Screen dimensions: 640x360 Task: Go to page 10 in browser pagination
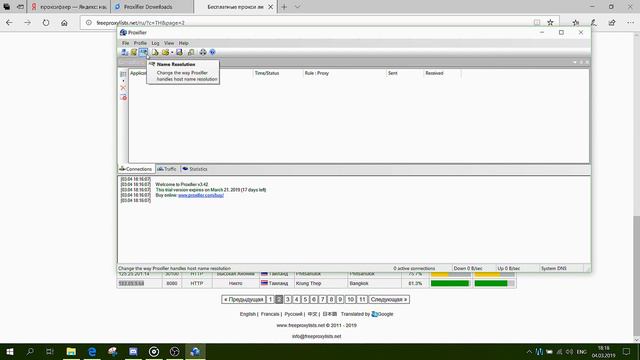click(350, 300)
